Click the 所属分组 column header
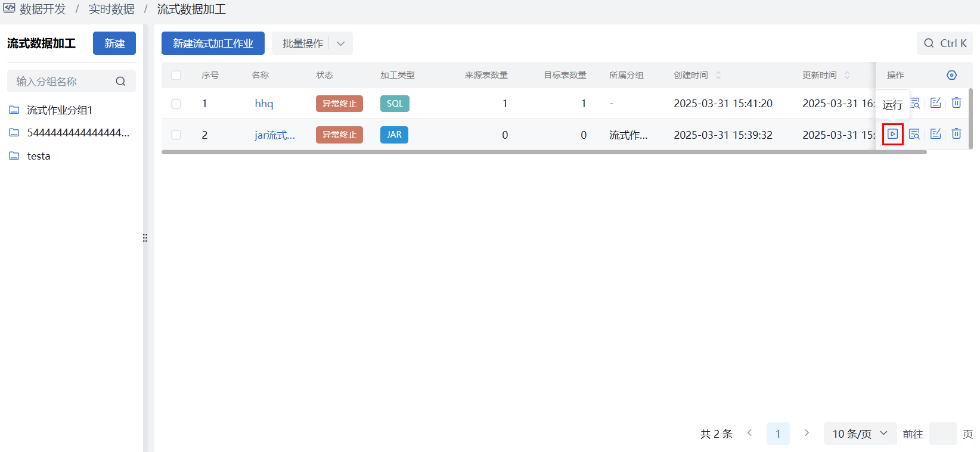The width and height of the screenshot is (980, 452). point(627,75)
